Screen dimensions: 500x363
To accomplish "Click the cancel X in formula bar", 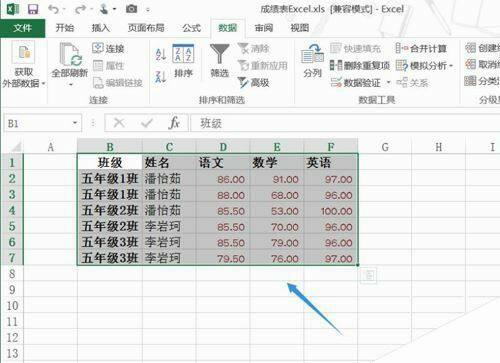I will (119, 124).
